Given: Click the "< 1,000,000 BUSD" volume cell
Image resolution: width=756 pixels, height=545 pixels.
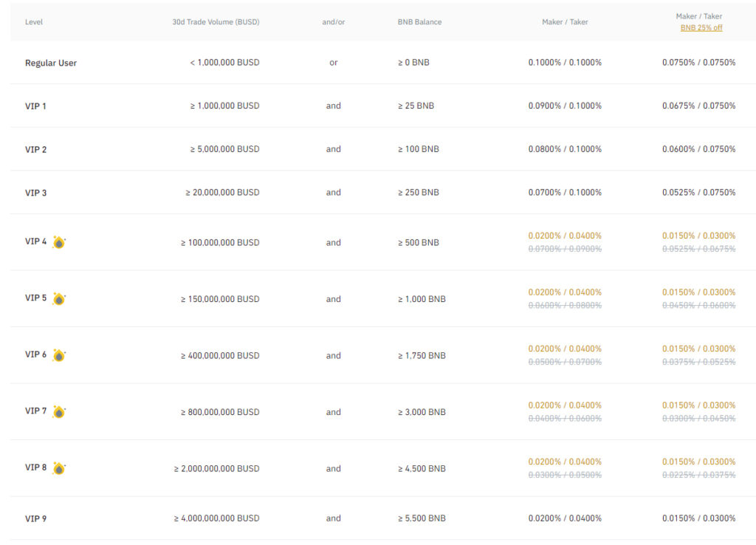Looking at the screenshot, I should (224, 62).
